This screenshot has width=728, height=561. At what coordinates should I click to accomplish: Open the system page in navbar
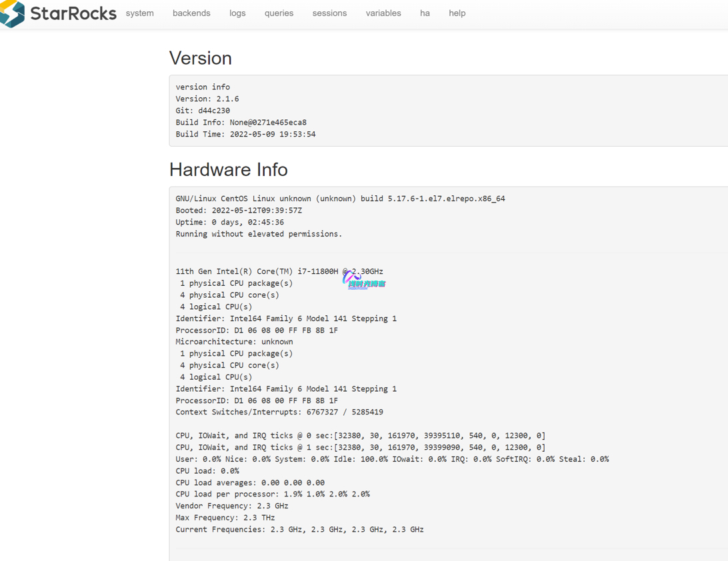coord(139,13)
